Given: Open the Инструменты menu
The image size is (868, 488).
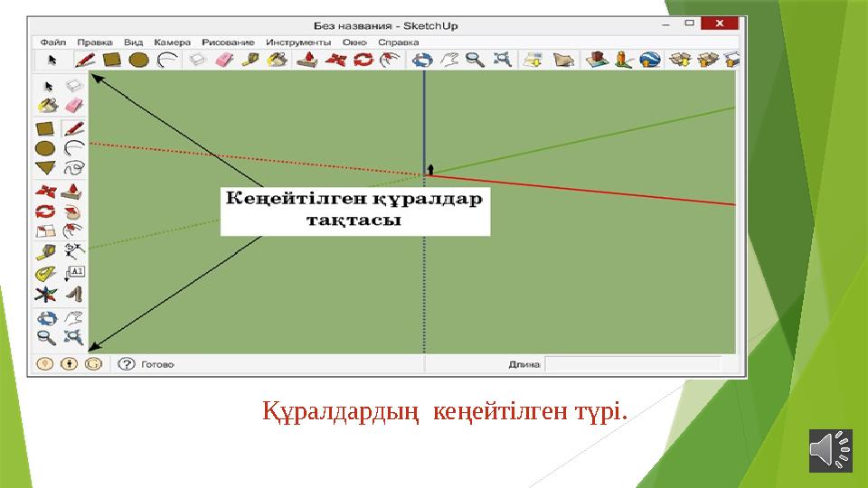Looking at the screenshot, I should 298,42.
